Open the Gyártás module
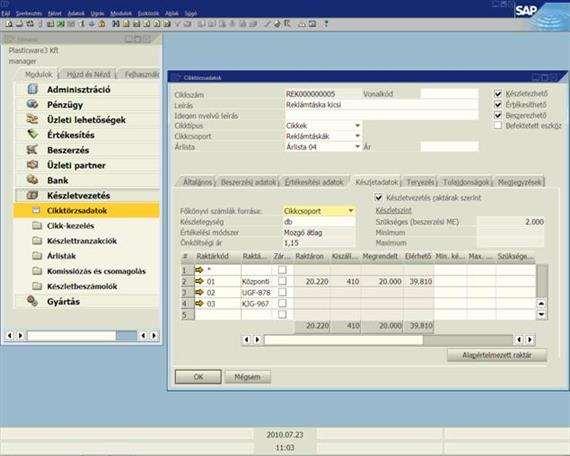 tap(87, 301)
